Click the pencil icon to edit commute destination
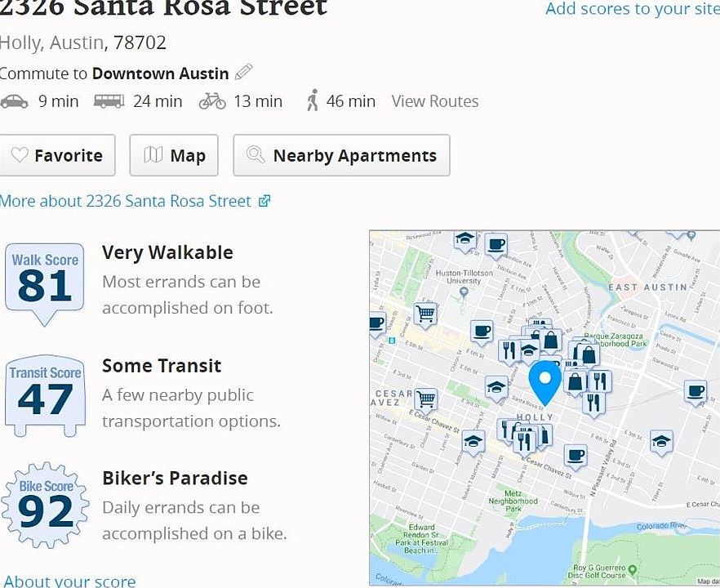Image resolution: width=720 pixels, height=588 pixels. tap(243, 73)
